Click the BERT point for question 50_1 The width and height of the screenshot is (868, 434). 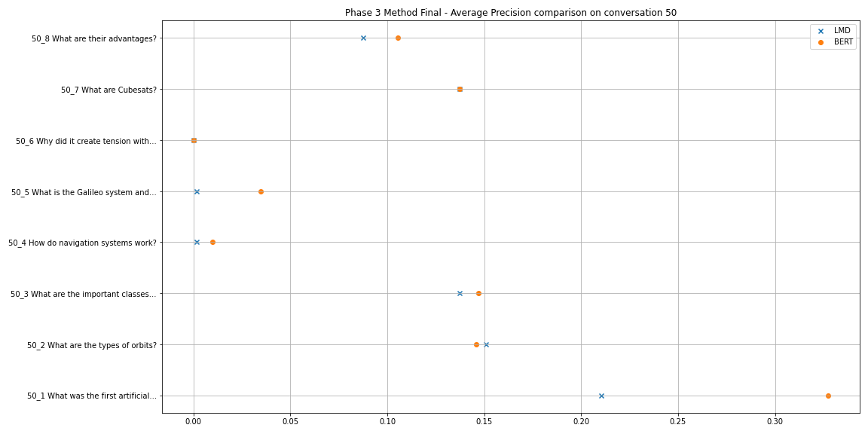[828, 396]
